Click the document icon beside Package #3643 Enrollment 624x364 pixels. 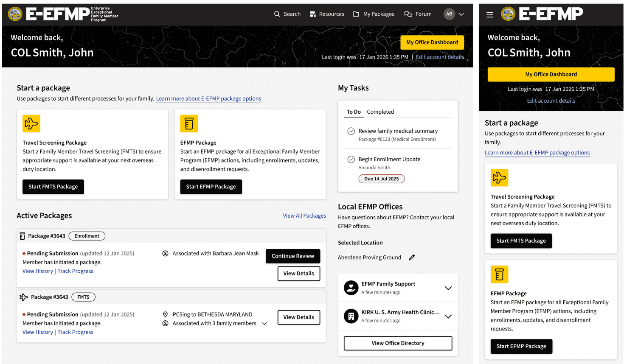[x=22, y=236]
